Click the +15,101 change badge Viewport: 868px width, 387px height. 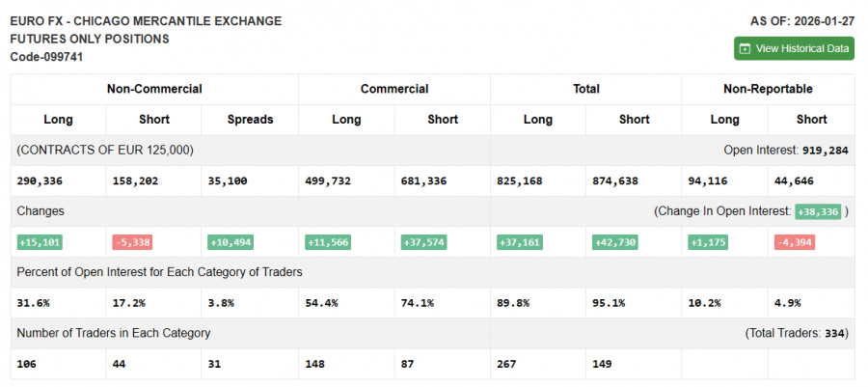pos(40,242)
